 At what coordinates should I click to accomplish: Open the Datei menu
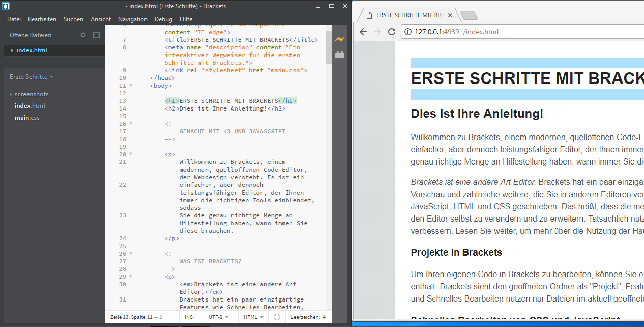[14, 19]
